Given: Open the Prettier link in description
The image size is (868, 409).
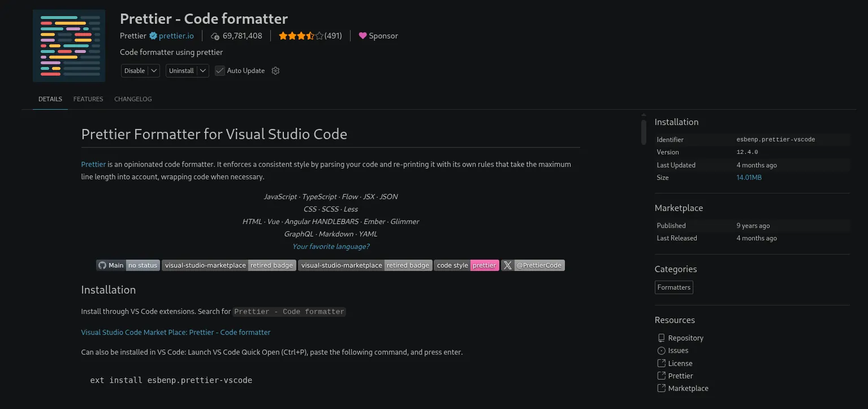Looking at the screenshot, I should click(x=93, y=164).
